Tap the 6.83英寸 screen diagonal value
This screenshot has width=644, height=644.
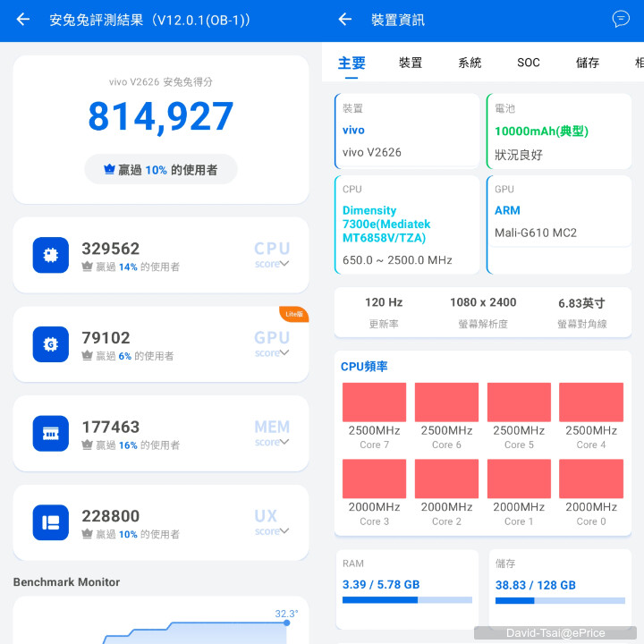(x=581, y=303)
